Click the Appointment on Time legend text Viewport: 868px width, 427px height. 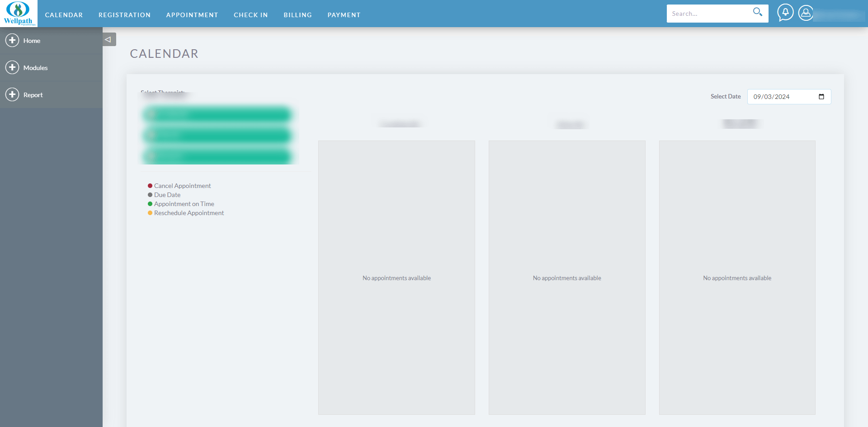184,204
